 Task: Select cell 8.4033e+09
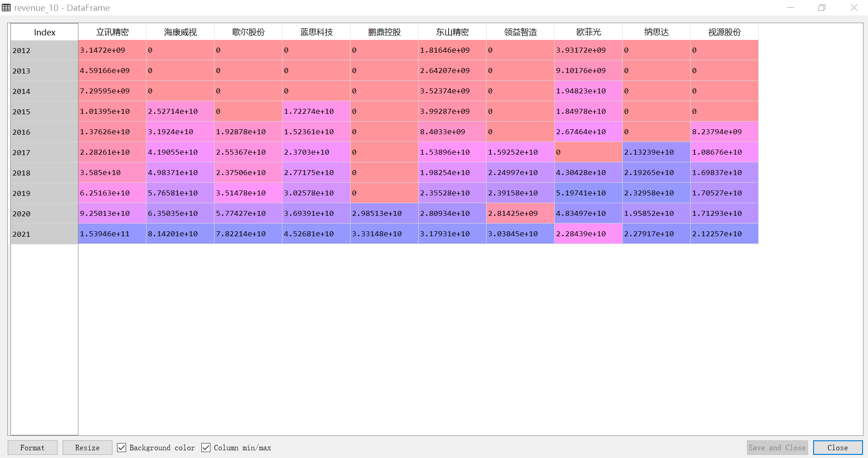(x=453, y=132)
